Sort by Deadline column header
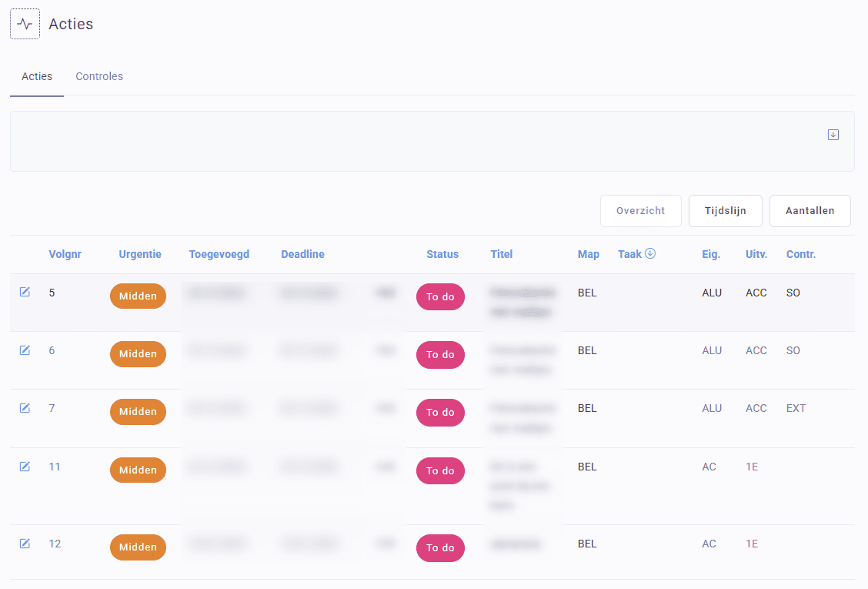This screenshot has height=589, width=868. (303, 254)
